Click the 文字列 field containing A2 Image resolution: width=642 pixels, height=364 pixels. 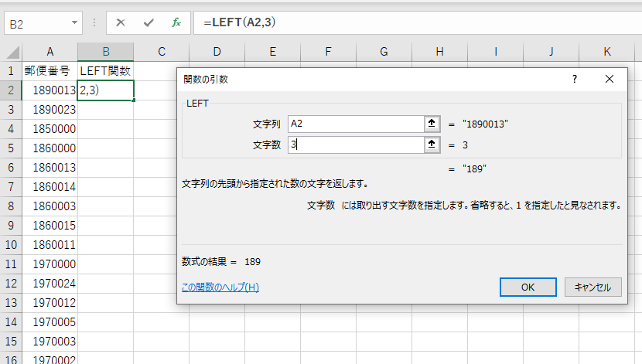(x=356, y=124)
